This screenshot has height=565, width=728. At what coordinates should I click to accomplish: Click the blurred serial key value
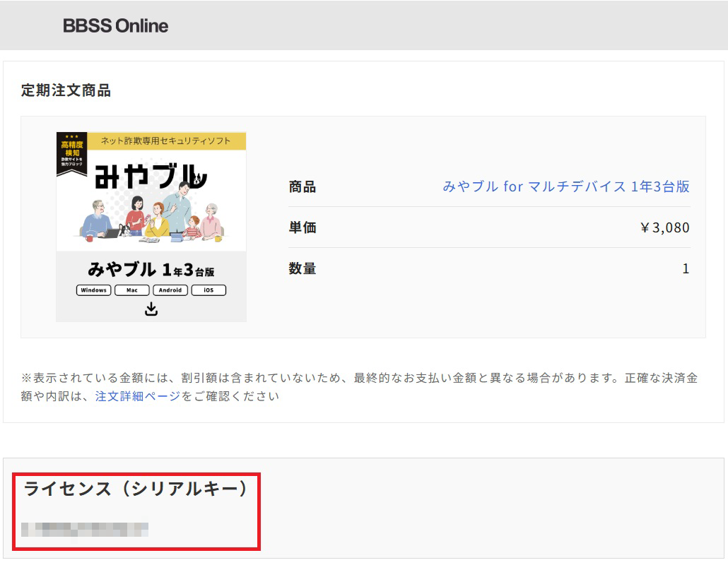tap(85, 529)
